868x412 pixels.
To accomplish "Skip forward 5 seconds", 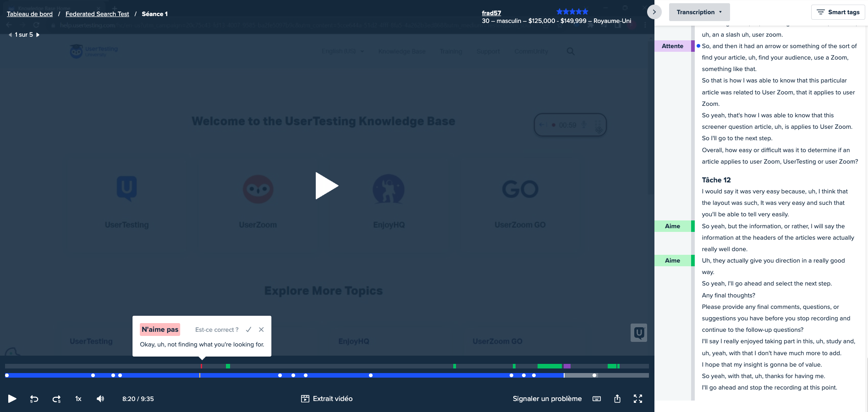I will [56, 399].
